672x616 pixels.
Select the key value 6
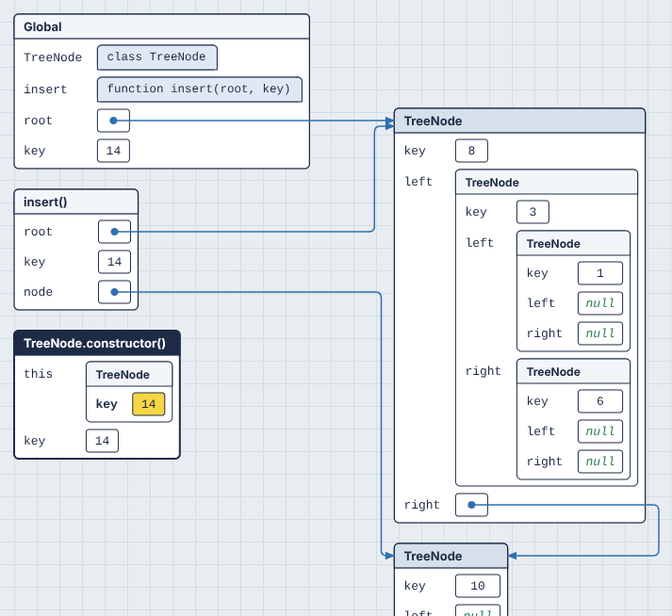pos(600,401)
